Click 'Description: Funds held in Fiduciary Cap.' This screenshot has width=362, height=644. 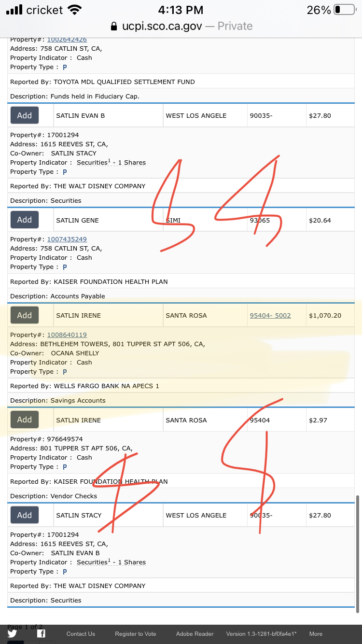click(75, 97)
